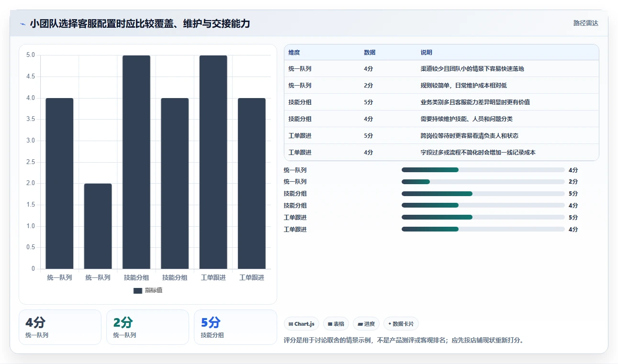Click 5分 in the 业务类别多 table row

368,102
